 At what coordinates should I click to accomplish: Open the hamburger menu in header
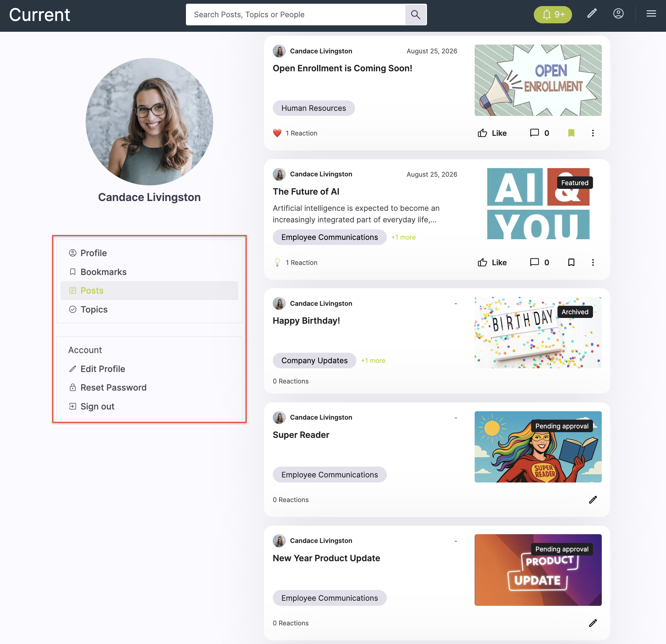coord(651,14)
